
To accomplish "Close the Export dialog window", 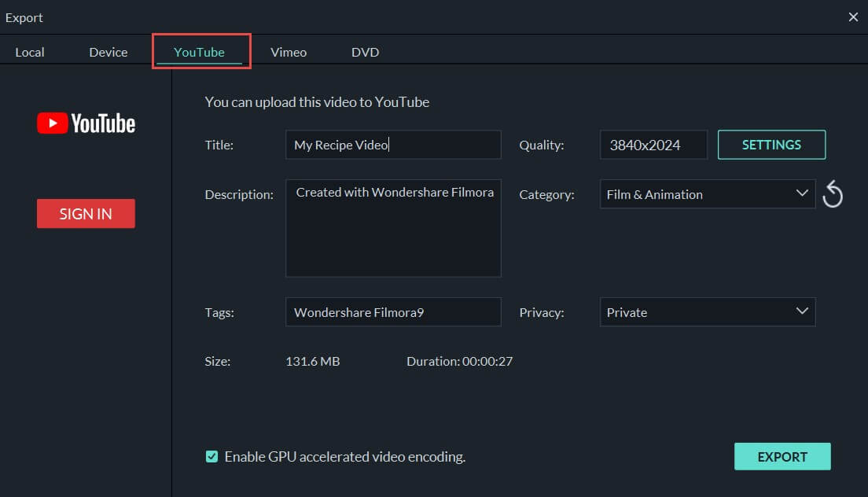I will (x=853, y=17).
